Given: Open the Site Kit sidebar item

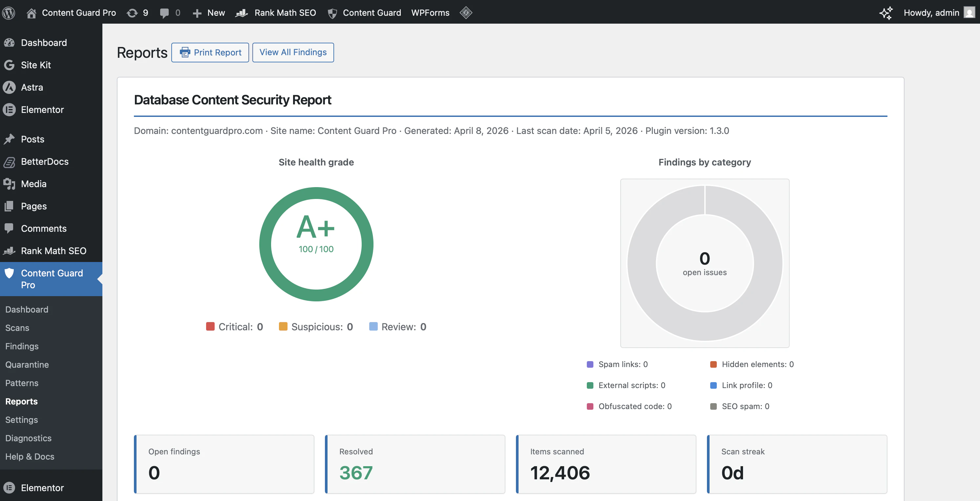Looking at the screenshot, I should tap(36, 65).
